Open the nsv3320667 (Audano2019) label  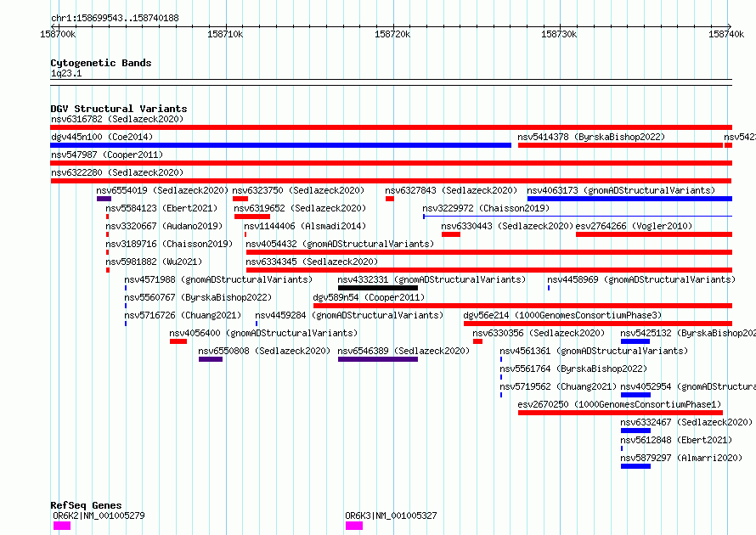[x=164, y=226]
